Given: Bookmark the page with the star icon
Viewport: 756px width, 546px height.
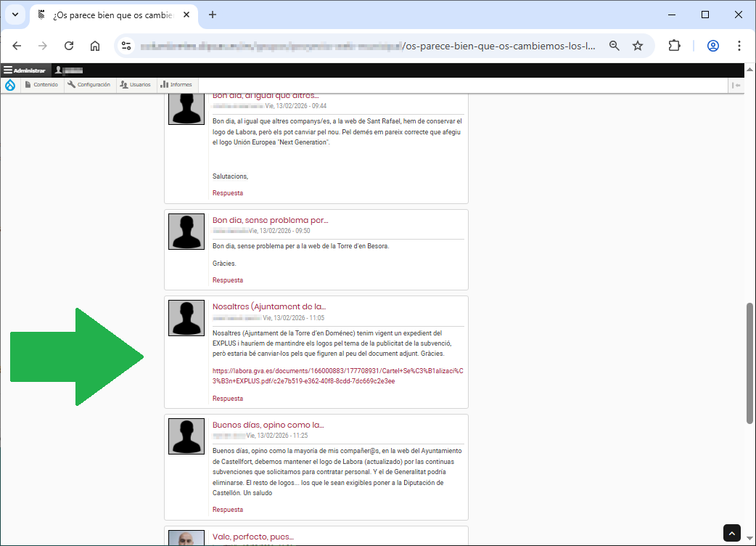Looking at the screenshot, I should [638, 45].
